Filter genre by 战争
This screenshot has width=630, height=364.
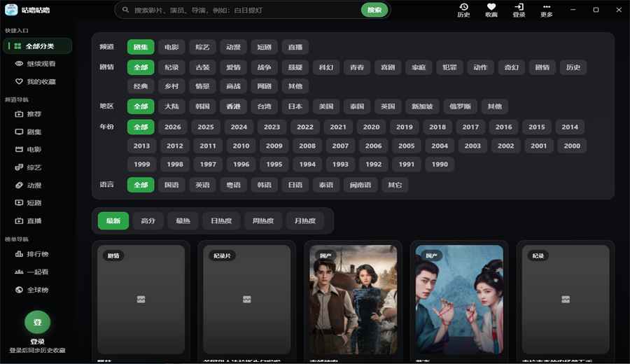[x=265, y=67]
